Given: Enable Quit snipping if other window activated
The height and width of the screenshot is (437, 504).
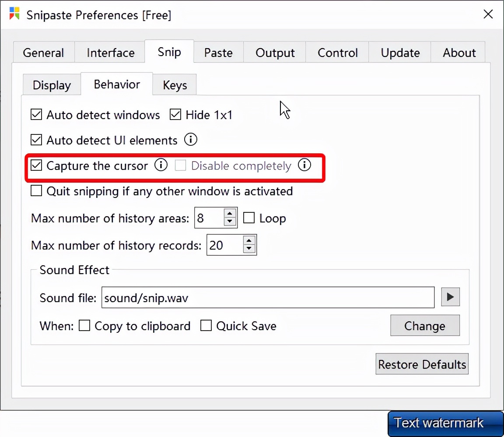Looking at the screenshot, I should pos(36,191).
